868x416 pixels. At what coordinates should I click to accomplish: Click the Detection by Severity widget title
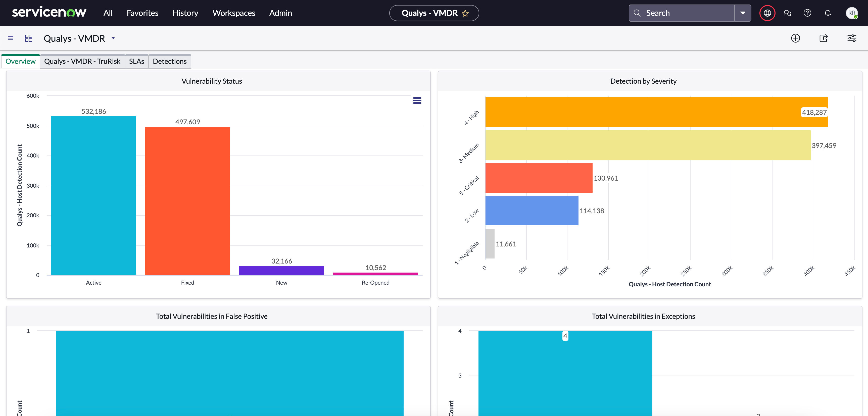pos(643,81)
